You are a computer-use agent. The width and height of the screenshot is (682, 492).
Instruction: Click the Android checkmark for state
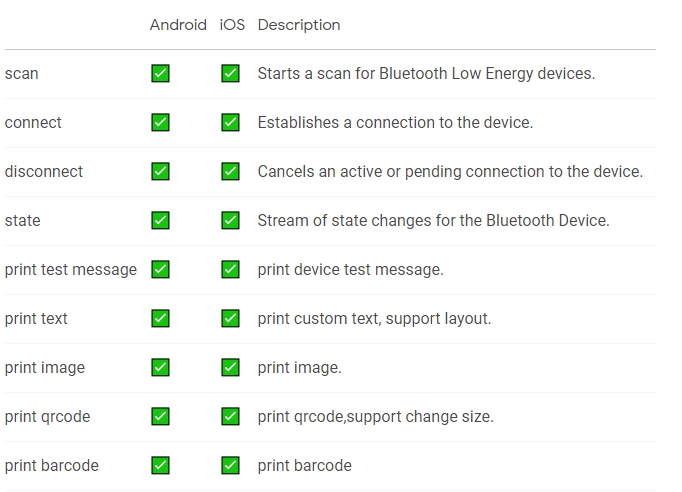pyautogui.click(x=160, y=220)
